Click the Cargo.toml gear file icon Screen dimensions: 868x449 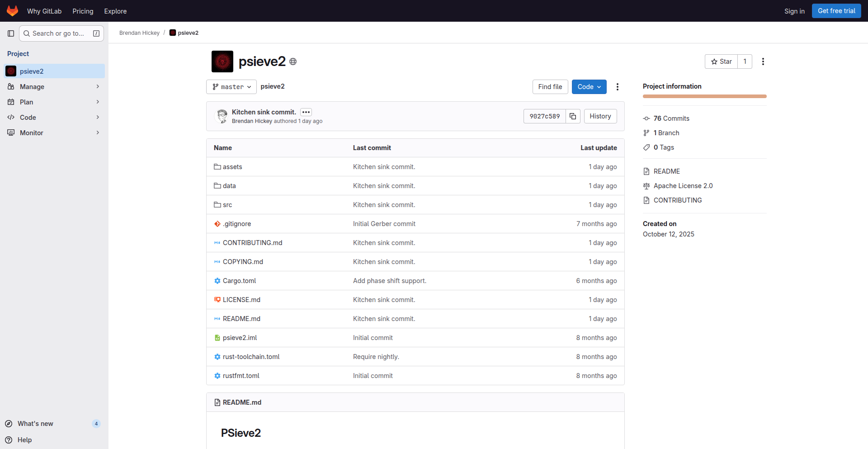pos(217,281)
